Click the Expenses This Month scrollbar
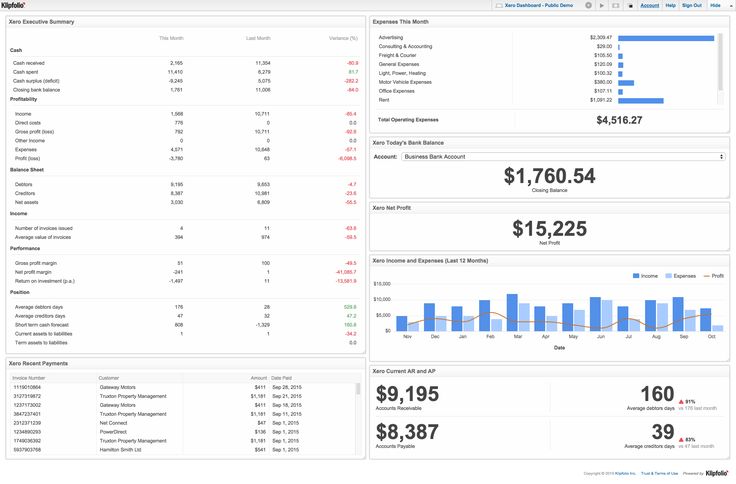The image size is (736, 484). pos(721,62)
